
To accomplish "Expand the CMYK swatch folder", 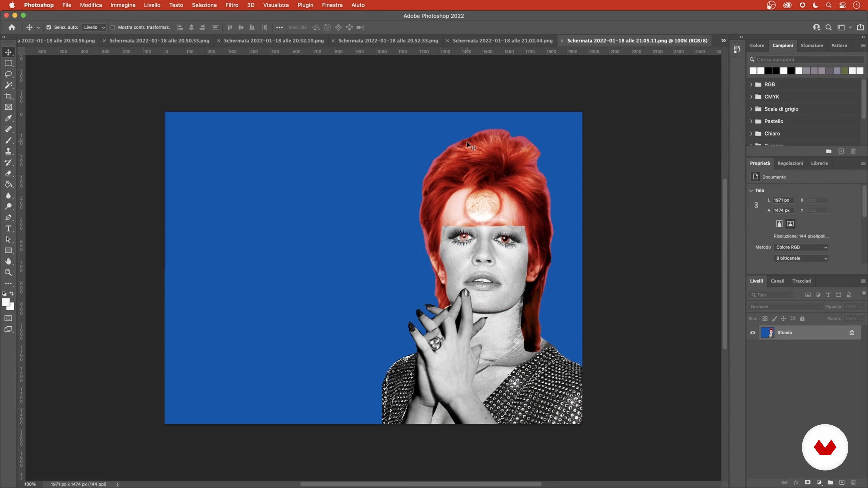I will point(751,97).
